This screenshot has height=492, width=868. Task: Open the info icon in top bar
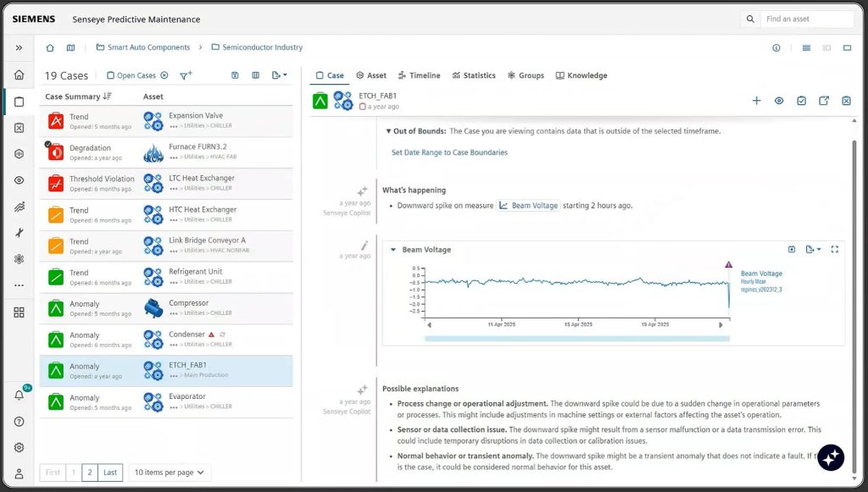tap(776, 48)
